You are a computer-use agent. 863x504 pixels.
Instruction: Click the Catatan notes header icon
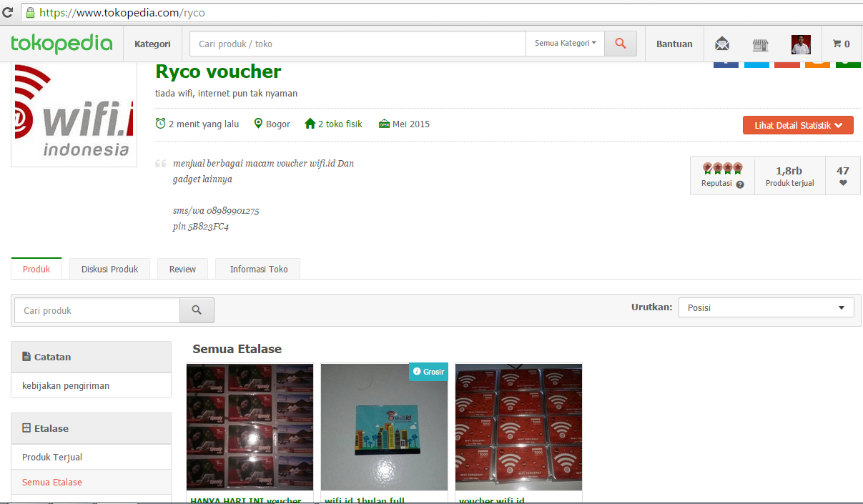click(26, 357)
